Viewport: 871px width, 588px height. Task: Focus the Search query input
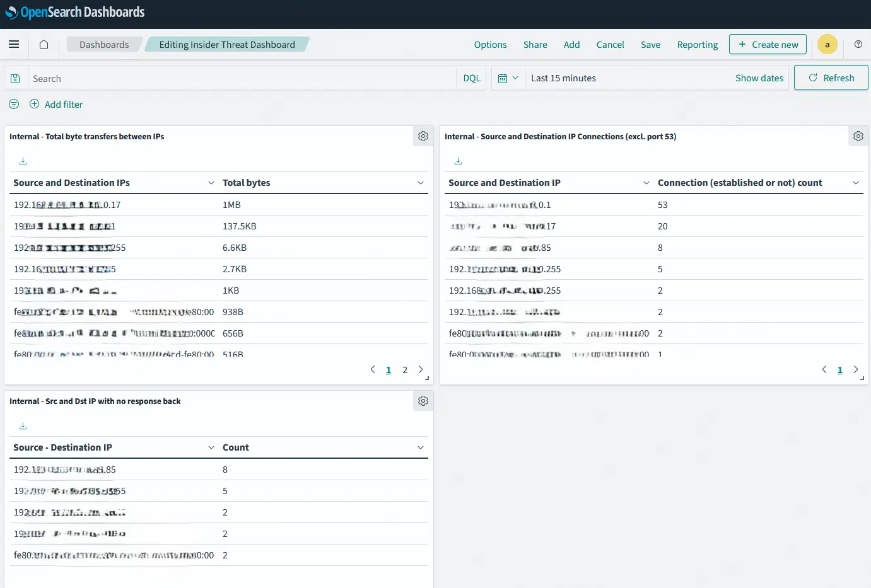pyautogui.click(x=242, y=78)
